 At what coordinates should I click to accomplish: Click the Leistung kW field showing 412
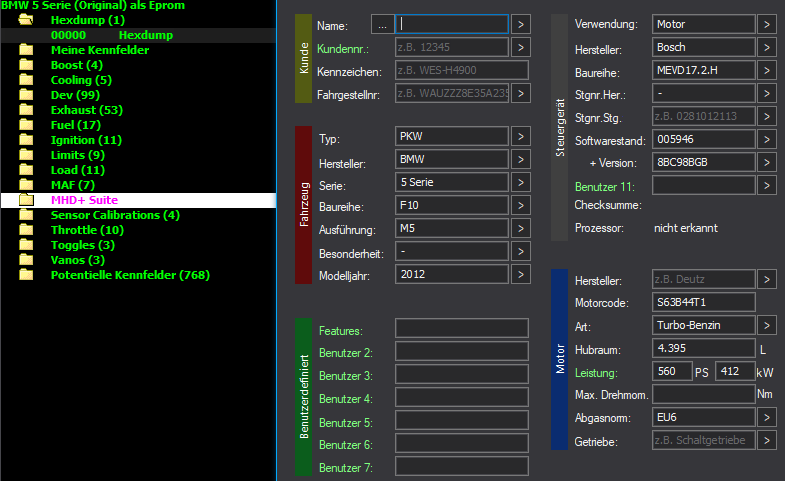pyautogui.click(x=735, y=372)
